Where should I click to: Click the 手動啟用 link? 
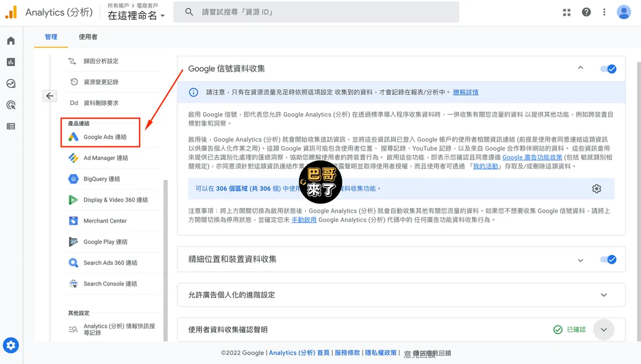304,220
